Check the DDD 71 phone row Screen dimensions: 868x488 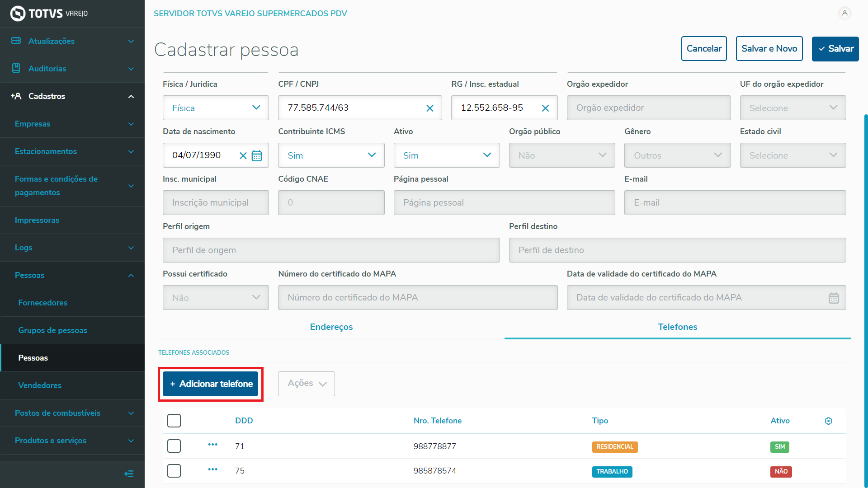coord(174,446)
